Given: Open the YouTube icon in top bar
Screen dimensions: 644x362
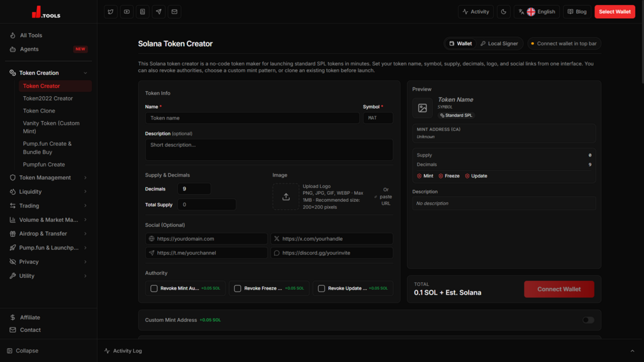Looking at the screenshot, I should (126, 11).
